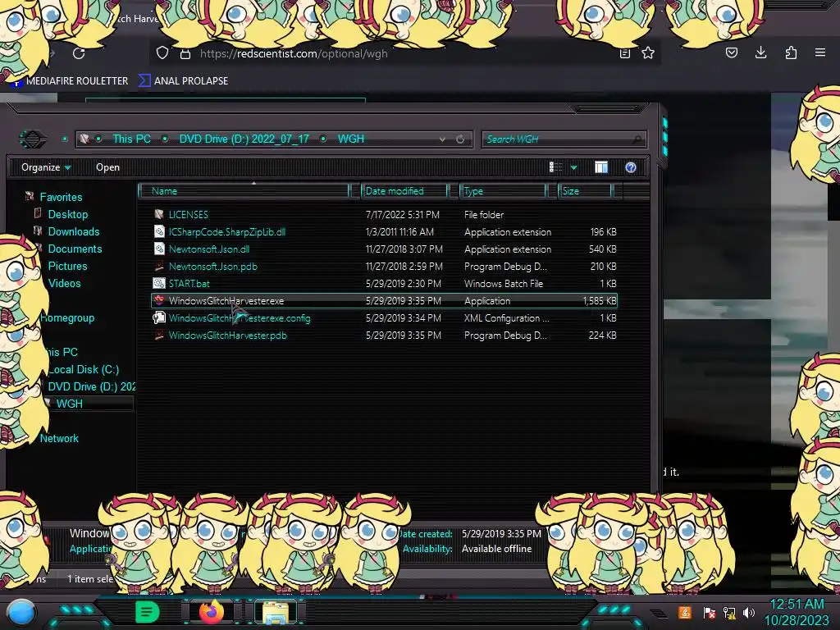Screen dimensions: 840x630
Task: Open MEDIAFIRE ROULETTER bookmark
Action: [x=71, y=81]
